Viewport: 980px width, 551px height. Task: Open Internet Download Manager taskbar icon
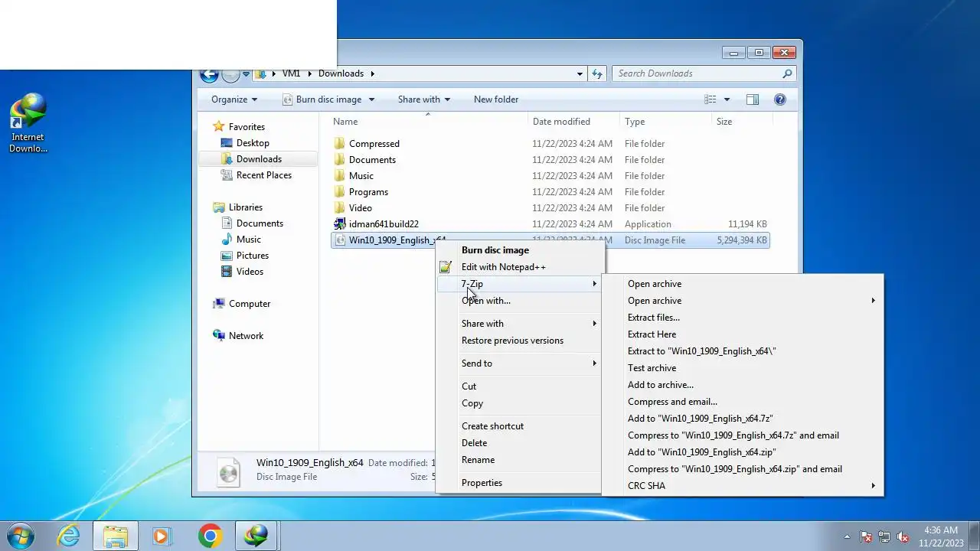click(256, 536)
